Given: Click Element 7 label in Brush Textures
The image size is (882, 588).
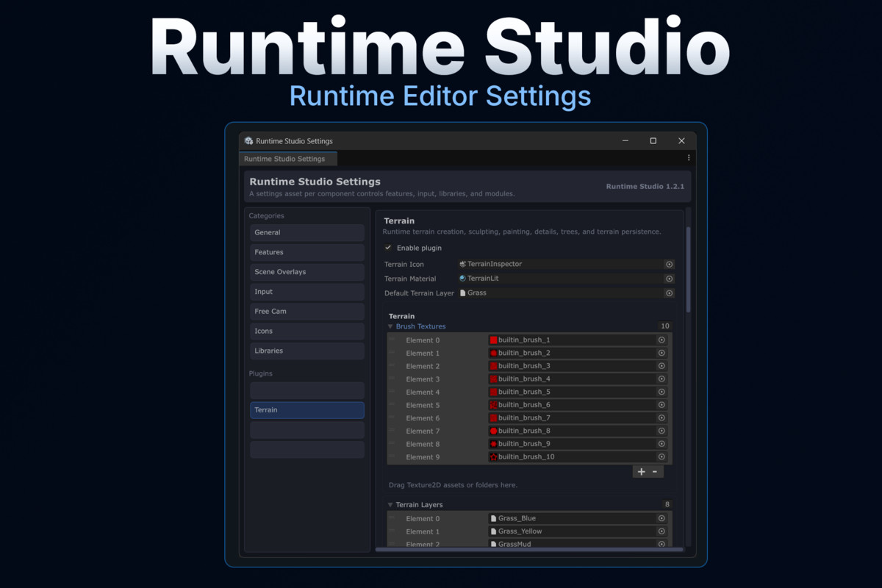Looking at the screenshot, I should (423, 431).
